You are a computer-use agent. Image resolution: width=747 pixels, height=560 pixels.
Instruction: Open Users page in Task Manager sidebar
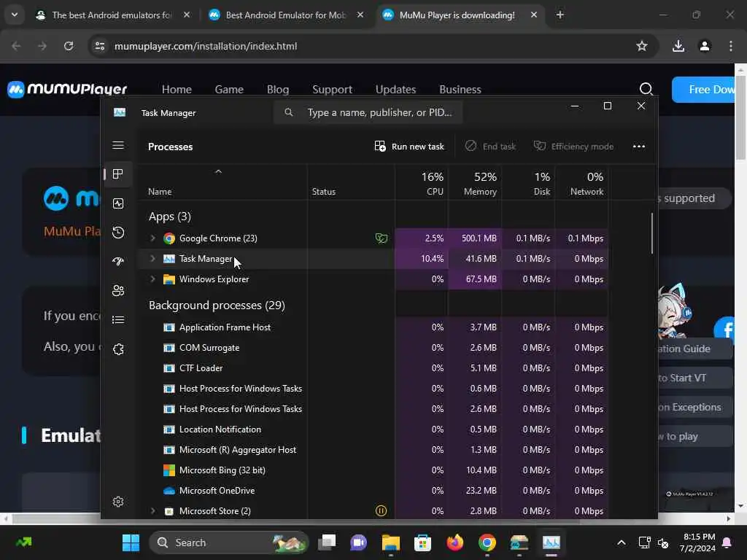pyautogui.click(x=118, y=290)
